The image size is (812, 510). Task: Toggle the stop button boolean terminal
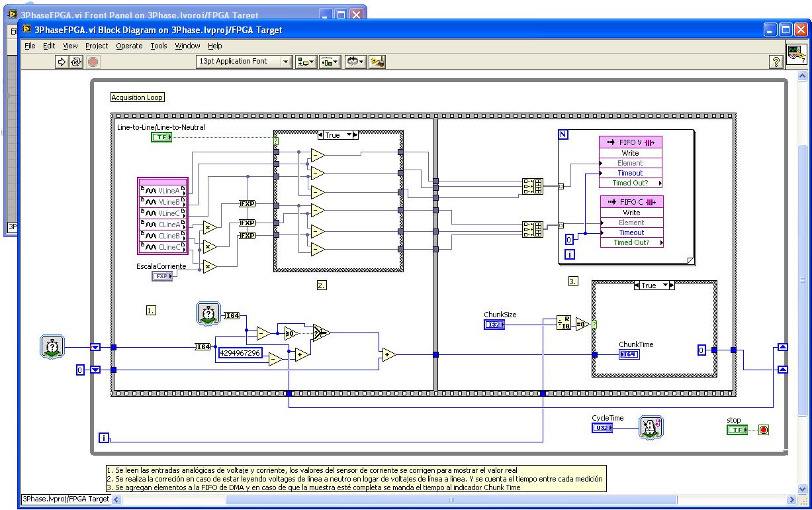[737, 429]
